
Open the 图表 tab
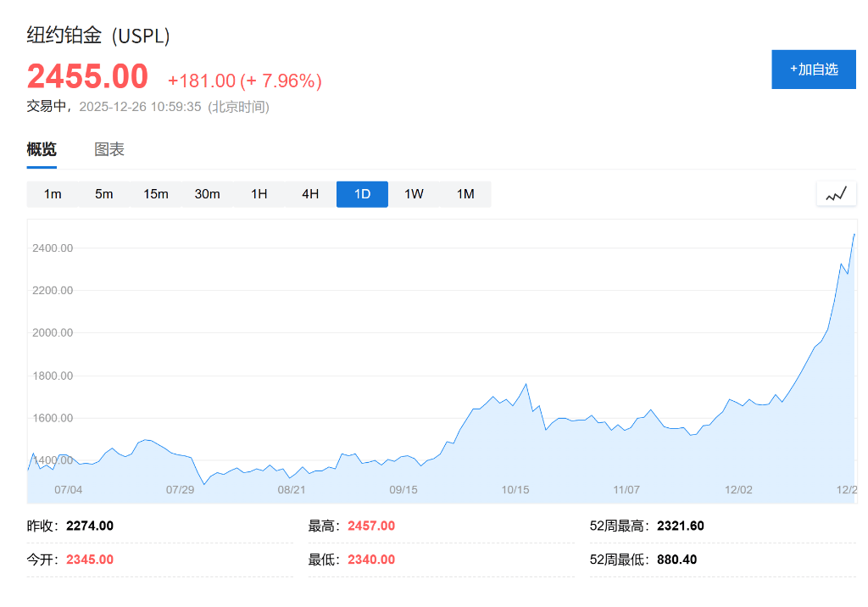point(109,150)
